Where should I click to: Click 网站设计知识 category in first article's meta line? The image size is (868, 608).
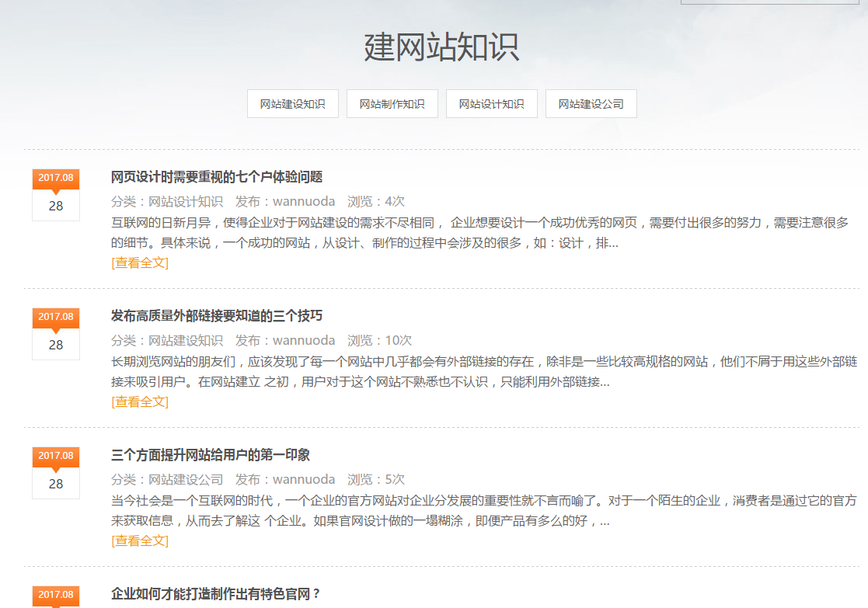click(x=186, y=201)
